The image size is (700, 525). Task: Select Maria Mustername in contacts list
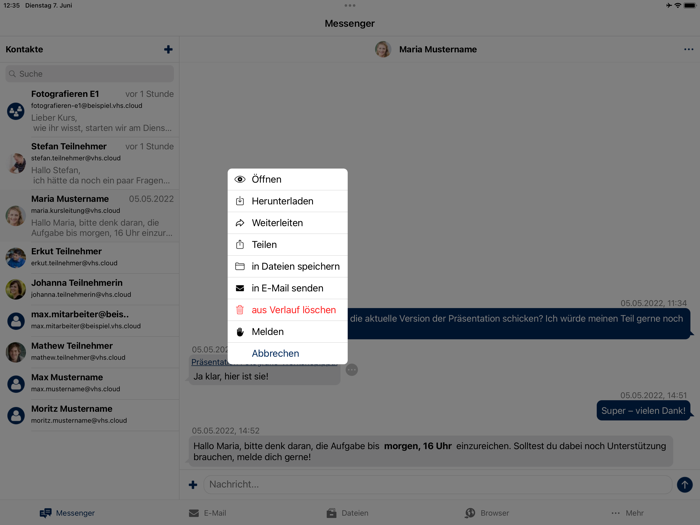pyautogui.click(x=90, y=216)
